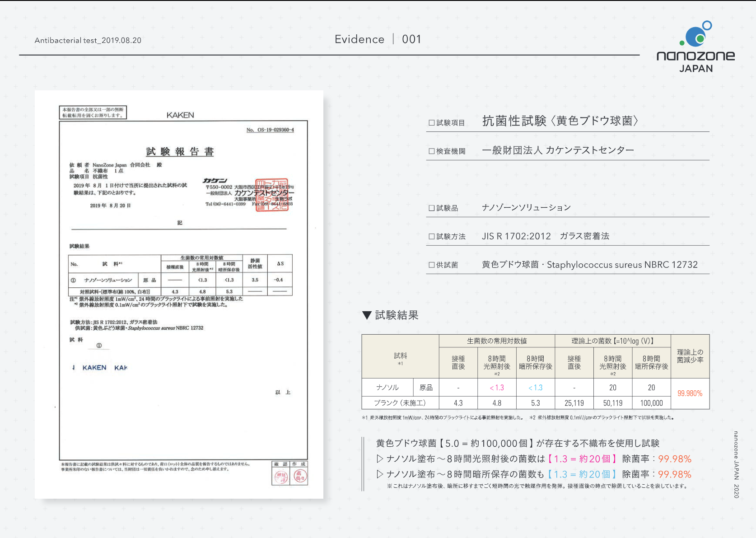Select 'JIS R 1702:2012 ガラス密着法'

coord(546,236)
